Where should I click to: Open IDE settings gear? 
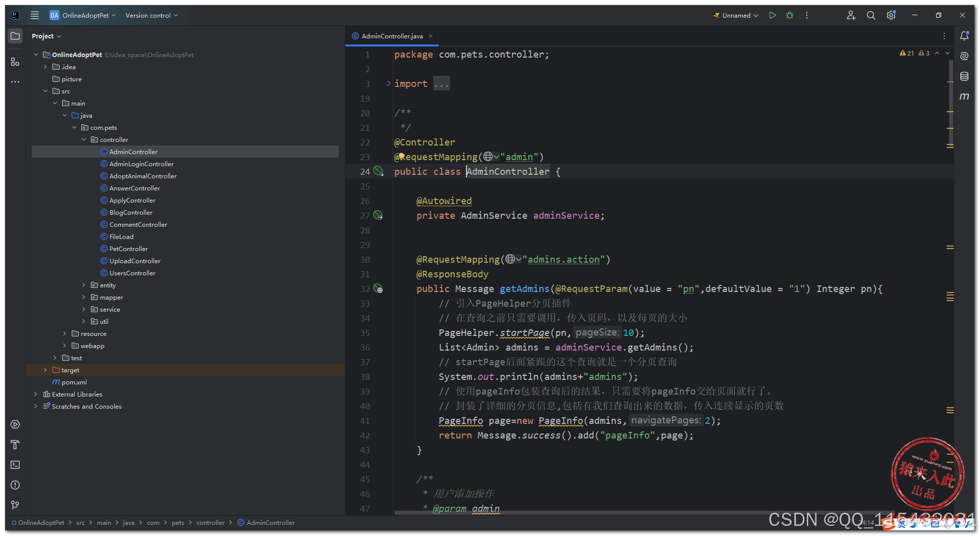pyautogui.click(x=891, y=15)
